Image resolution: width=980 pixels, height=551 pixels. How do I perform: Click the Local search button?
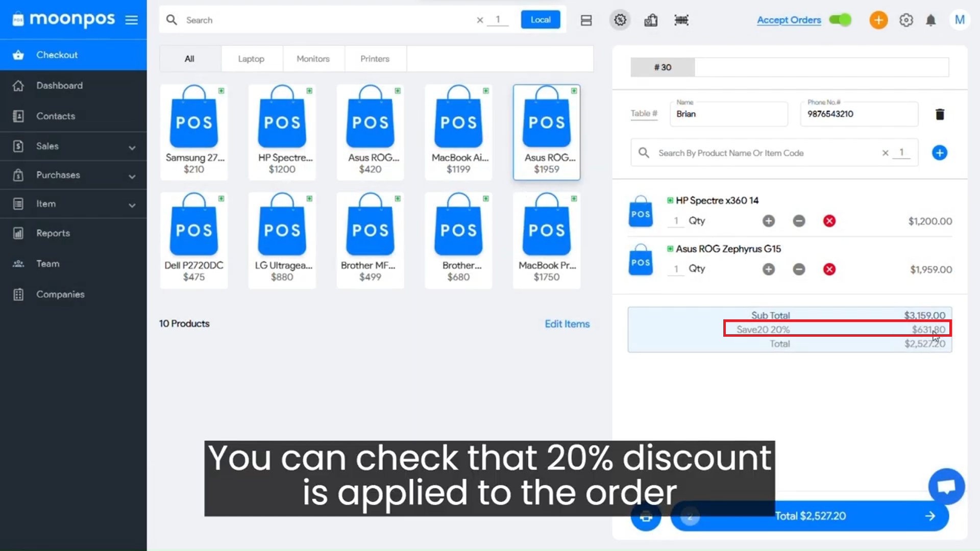(x=541, y=20)
